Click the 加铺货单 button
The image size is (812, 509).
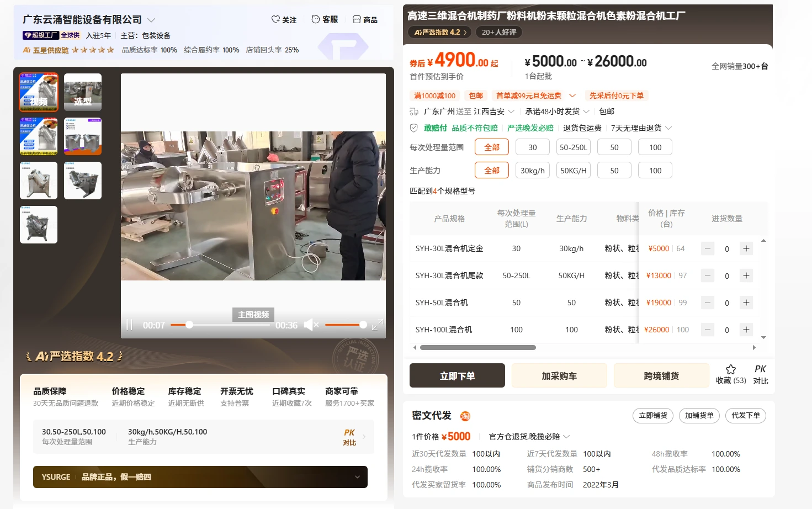tap(699, 416)
